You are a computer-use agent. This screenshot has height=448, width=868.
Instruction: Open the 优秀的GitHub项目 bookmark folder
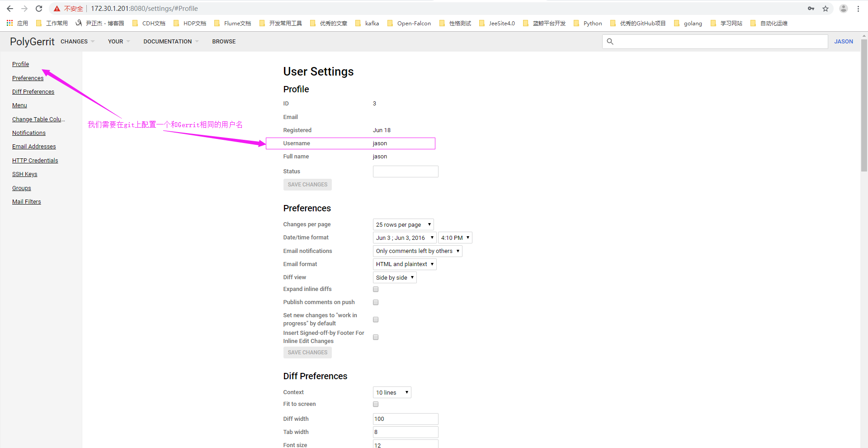638,23
